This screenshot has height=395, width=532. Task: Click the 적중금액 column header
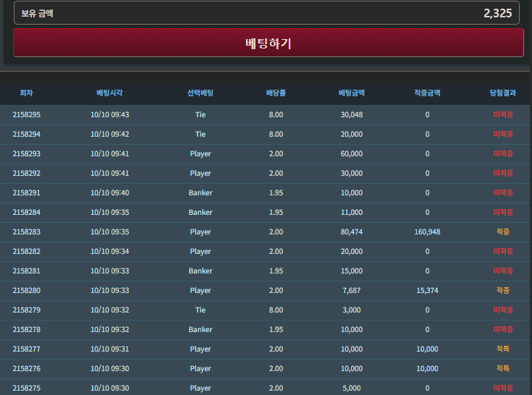[x=427, y=93]
